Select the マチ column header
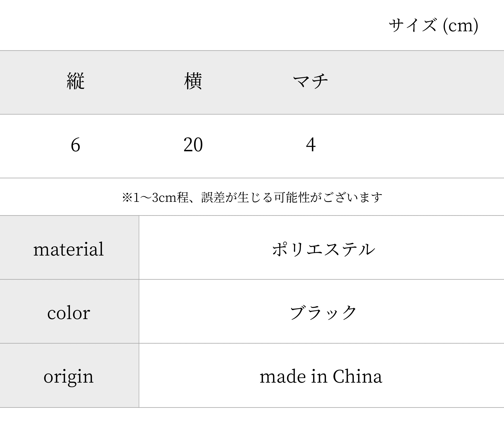 (x=311, y=81)
